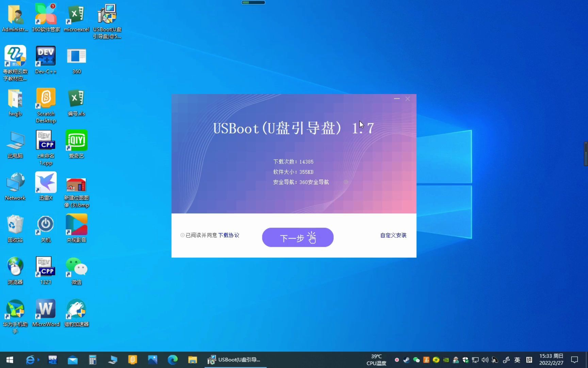Select the 猎豹加速器 desktop shortcut
Screen dimensions: 588x368
point(77,313)
